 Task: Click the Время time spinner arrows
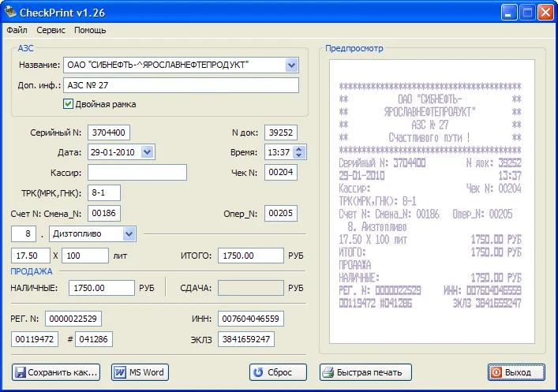pyautogui.click(x=299, y=152)
